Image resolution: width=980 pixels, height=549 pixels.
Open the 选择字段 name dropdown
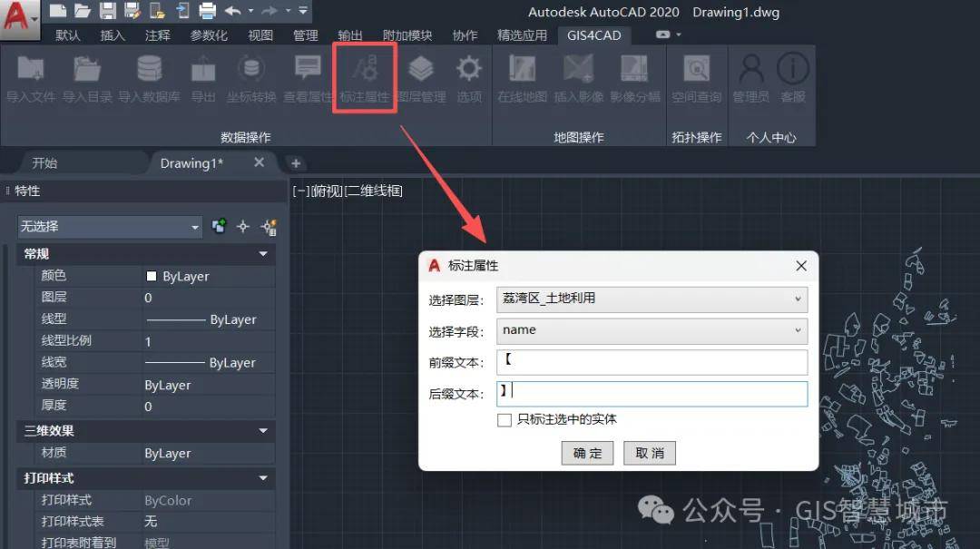pyautogui.click(x=652, y=330)
